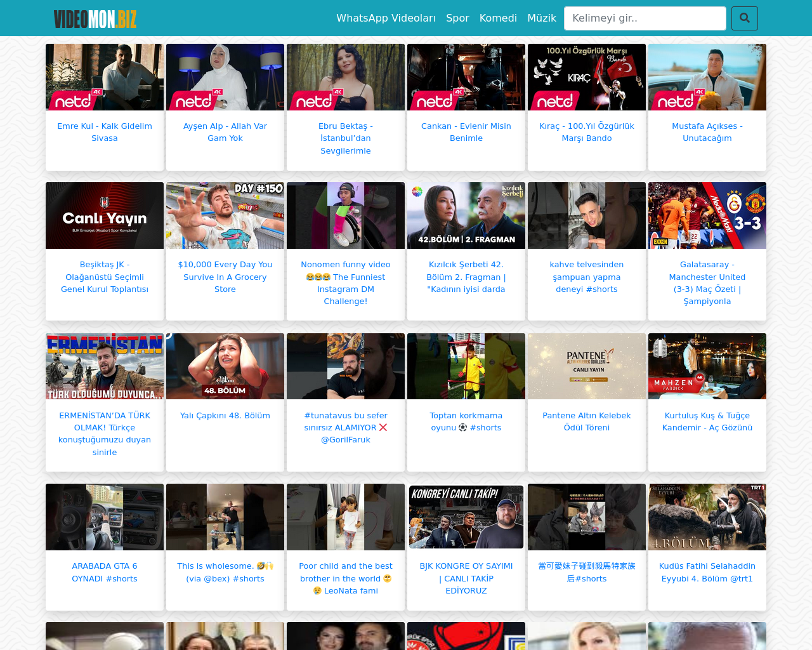812x650 pixels.
Task: Click goalkeeper 'Toptan korkmama' thumbnail
Action: click(466, 366)
